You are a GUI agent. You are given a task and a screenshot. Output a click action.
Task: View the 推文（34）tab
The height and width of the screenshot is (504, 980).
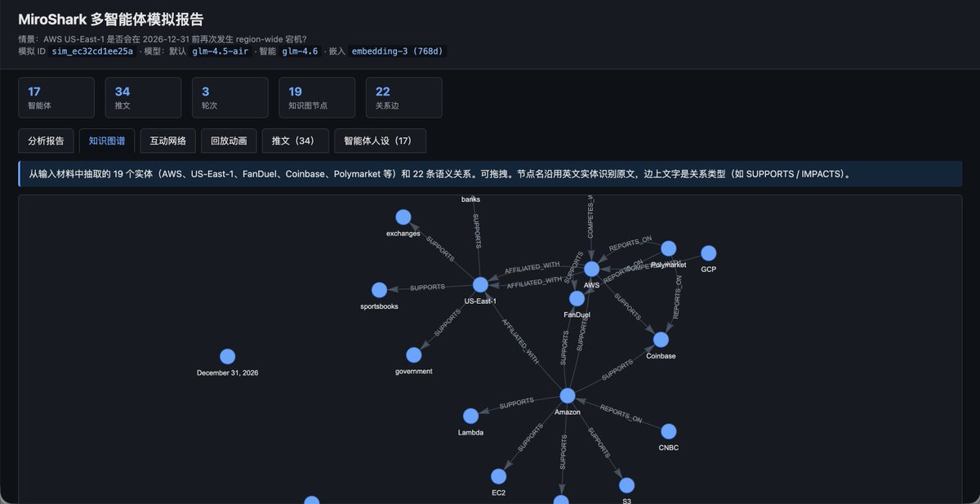click(x=295, y=140)
